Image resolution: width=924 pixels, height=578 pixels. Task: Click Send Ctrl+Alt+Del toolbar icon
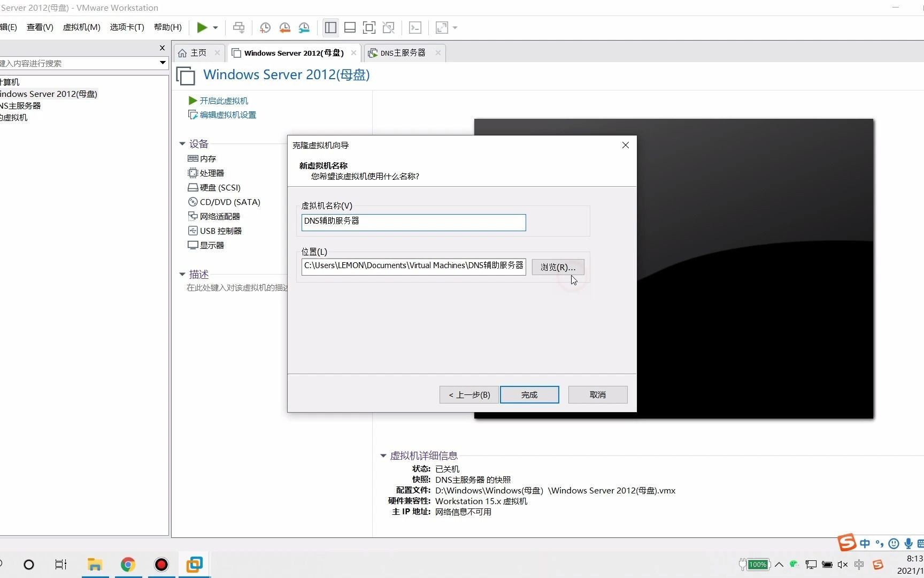(x=238, y=27)
